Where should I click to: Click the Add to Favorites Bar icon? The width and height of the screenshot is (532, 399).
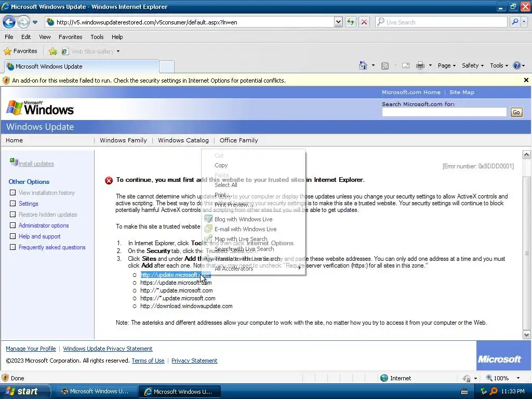[x=52, y=51]
